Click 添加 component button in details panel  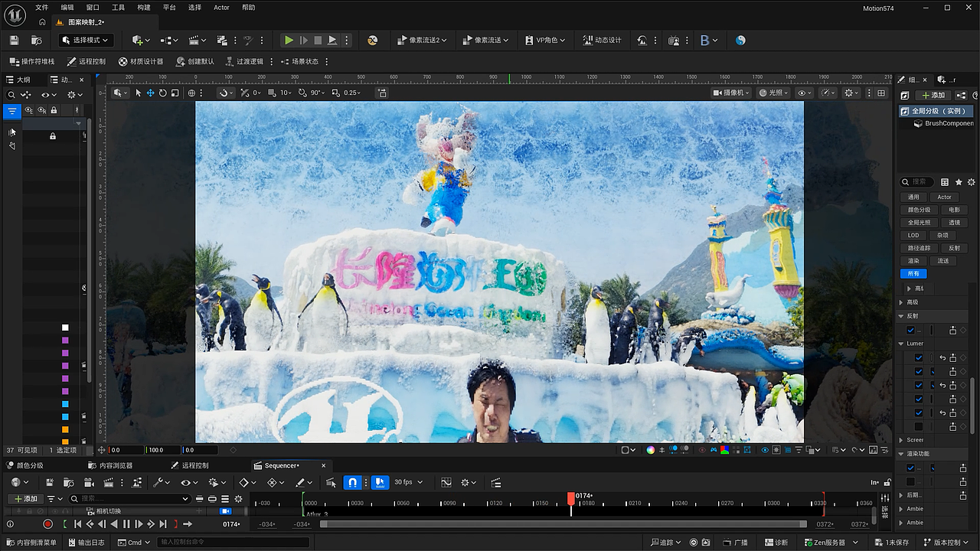click(x=934, y=95)
